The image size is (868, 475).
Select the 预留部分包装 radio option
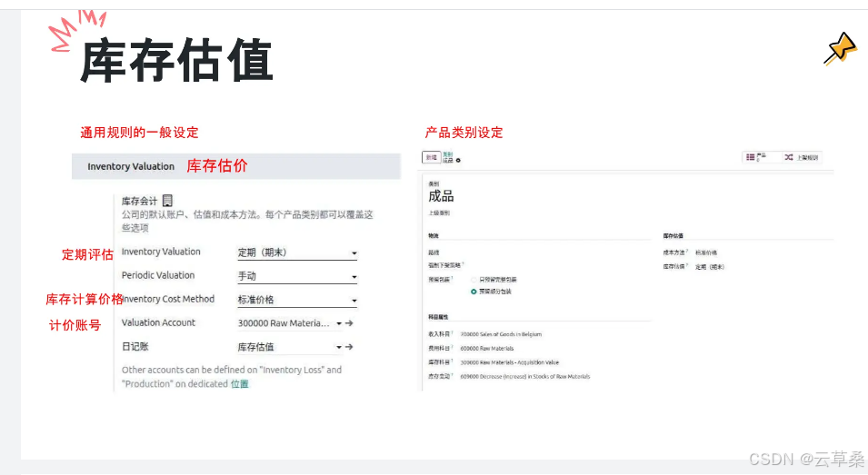[x=474, y=292]
